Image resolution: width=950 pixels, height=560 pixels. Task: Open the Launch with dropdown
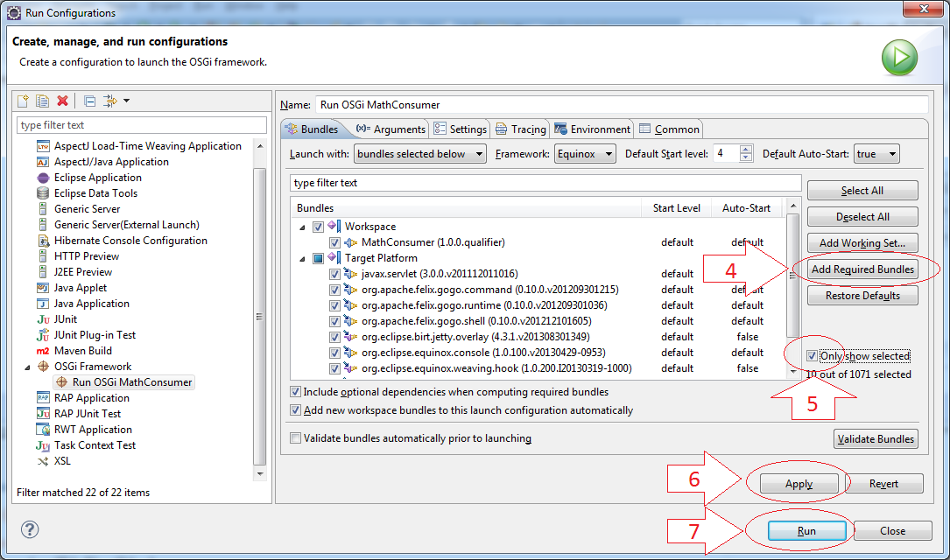[x=420, y=154]
